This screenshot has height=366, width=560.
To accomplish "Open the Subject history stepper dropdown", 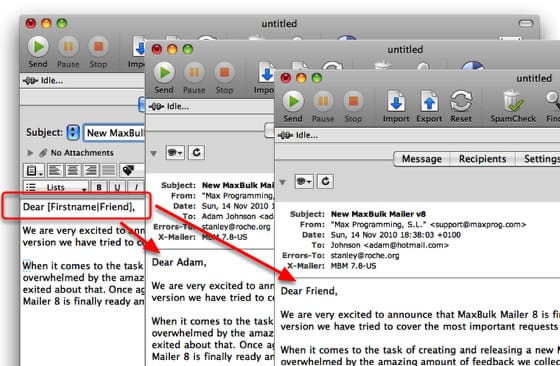I will coord(73,132).
